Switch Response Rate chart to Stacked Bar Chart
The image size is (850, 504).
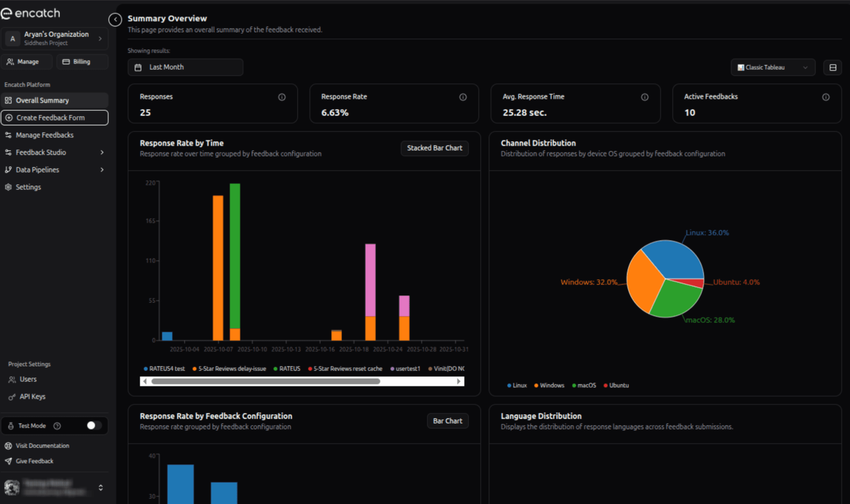(434, 148)
